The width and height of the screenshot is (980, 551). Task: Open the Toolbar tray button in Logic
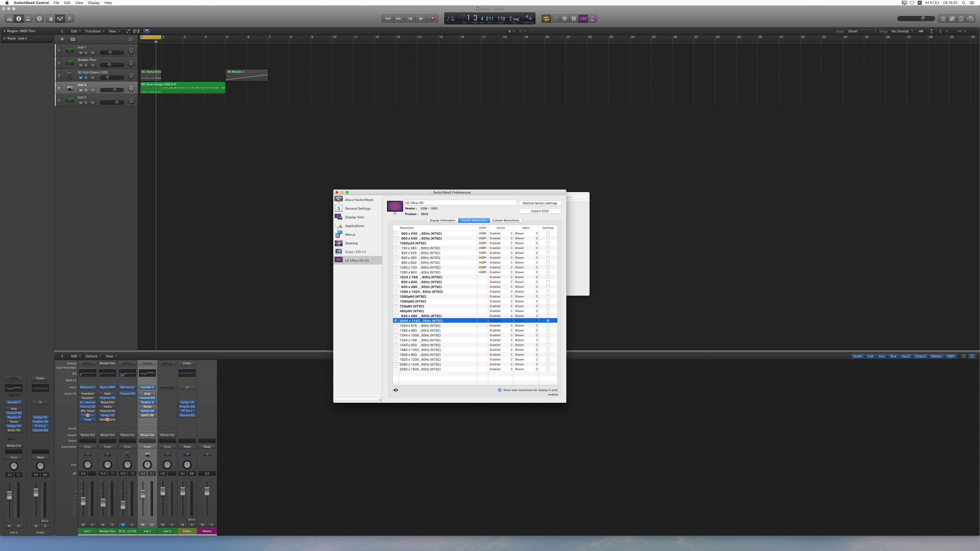tap(28, 19)
